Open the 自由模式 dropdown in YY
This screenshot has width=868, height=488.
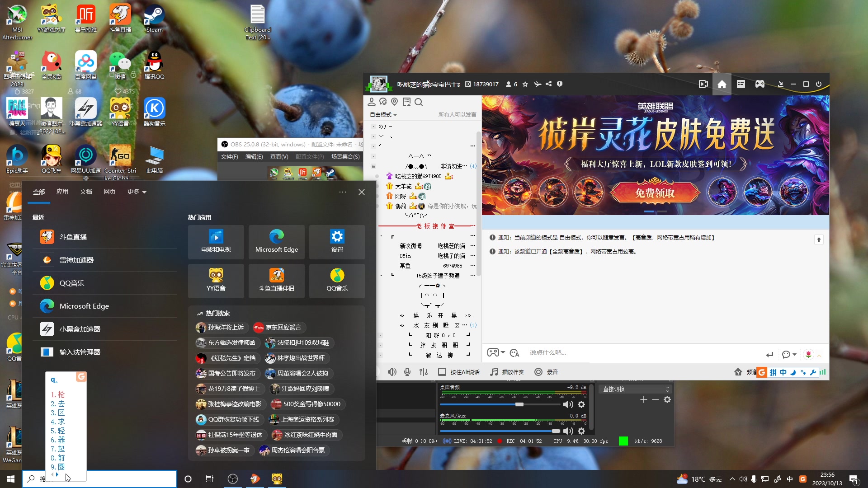(383, 115)
